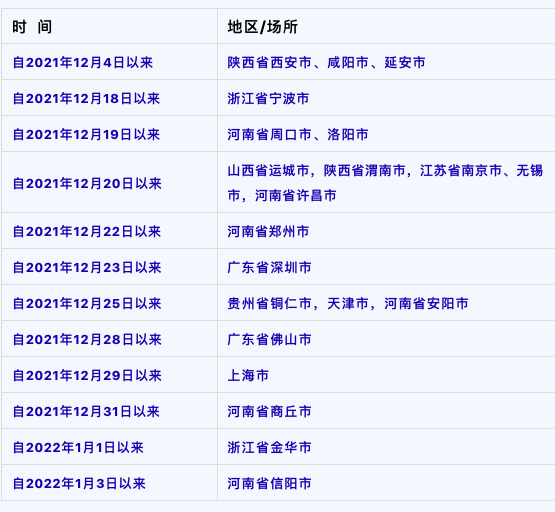This screenshot has width=555, height=512.
Task: Select date cell 自2021年12月18日以来
Action: click(x=86, y=98)
